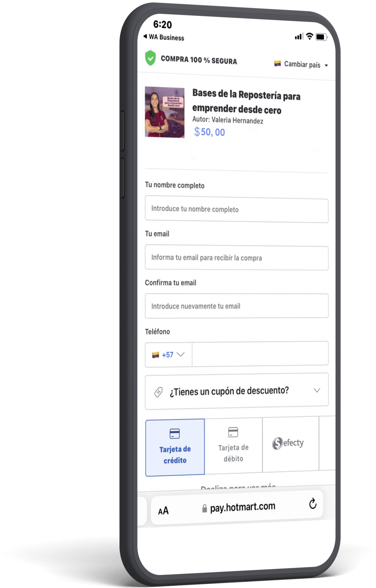The image size is (376, 588).
Task: Select the Confirma tu email field
Action: click(236, 306)
